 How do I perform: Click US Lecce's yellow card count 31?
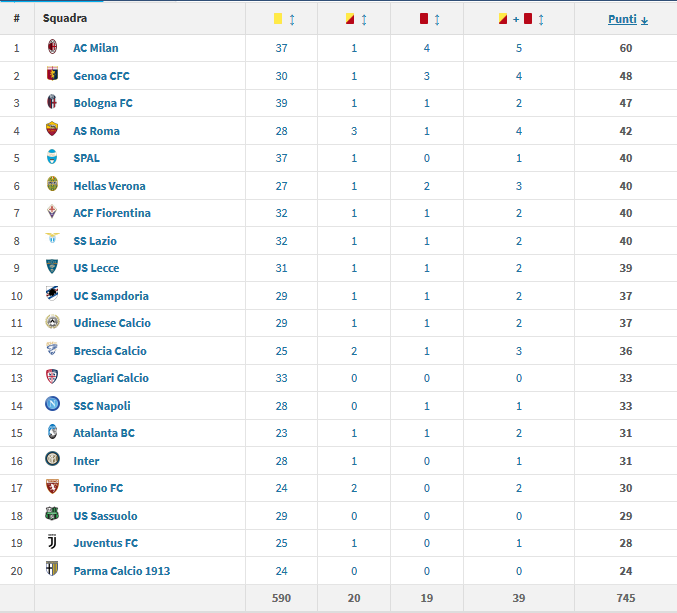tap(282, 268)
